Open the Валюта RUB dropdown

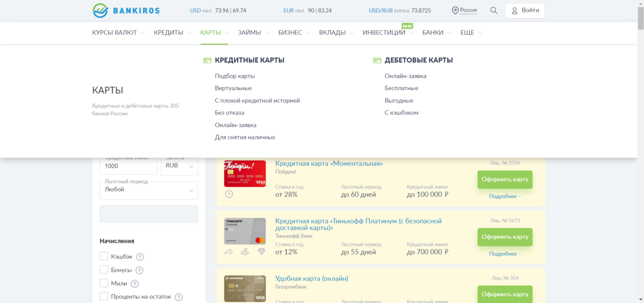pos(179,166)
